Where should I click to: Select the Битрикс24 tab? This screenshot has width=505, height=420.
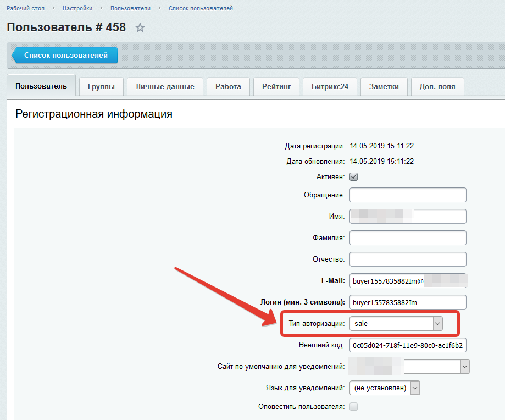click(x=330, y=86)
